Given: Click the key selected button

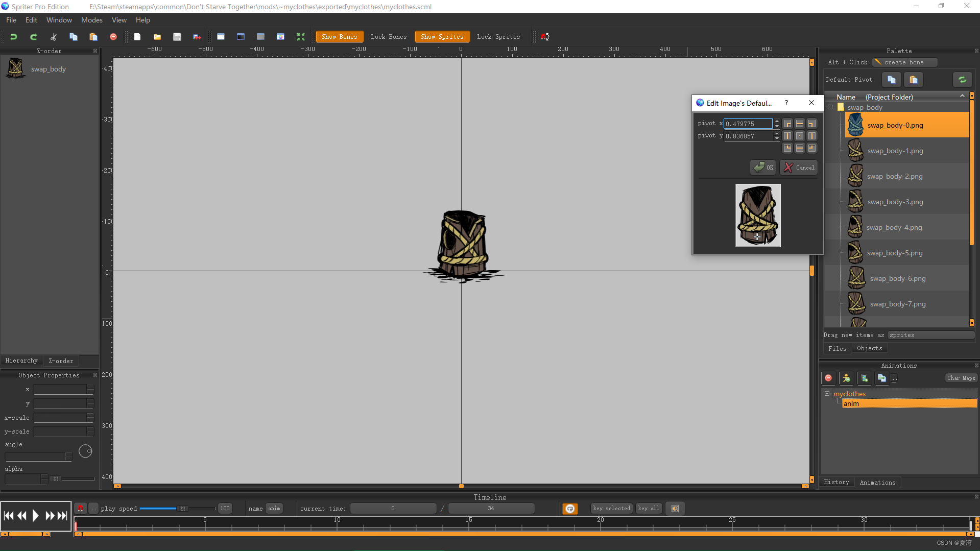Looking at the screenshot, I should [611, 509].
